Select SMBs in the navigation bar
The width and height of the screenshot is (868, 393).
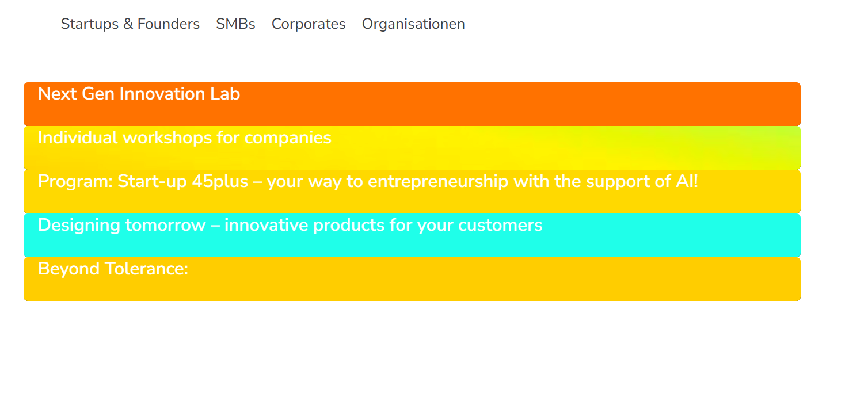(235, 24)
